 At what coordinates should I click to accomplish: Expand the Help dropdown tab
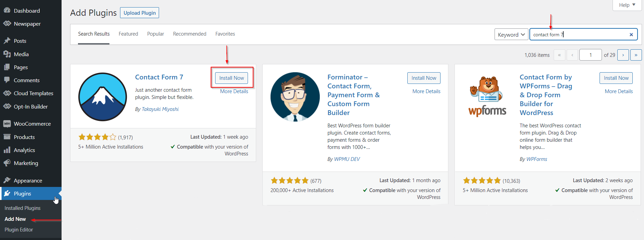tap(627, 5)
